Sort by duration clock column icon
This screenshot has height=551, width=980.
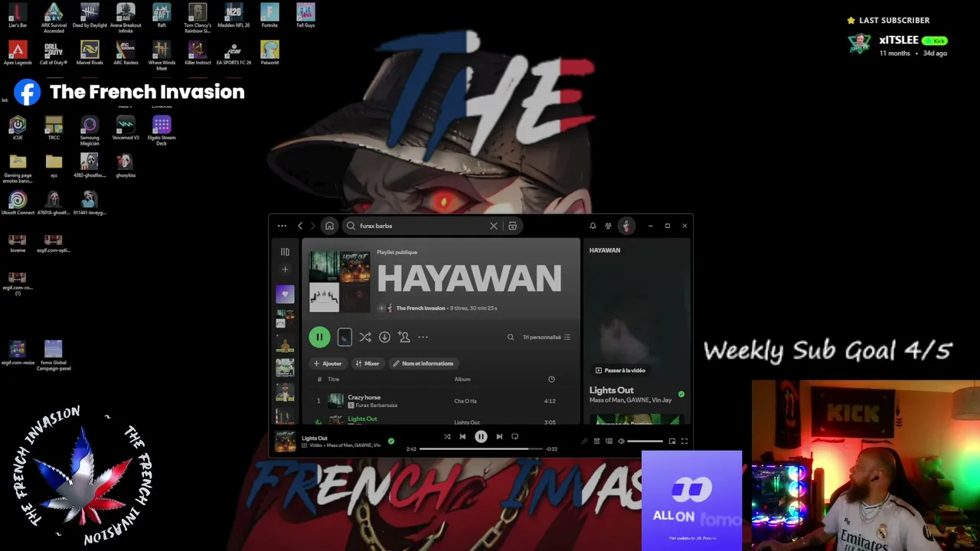click(551, 380)
